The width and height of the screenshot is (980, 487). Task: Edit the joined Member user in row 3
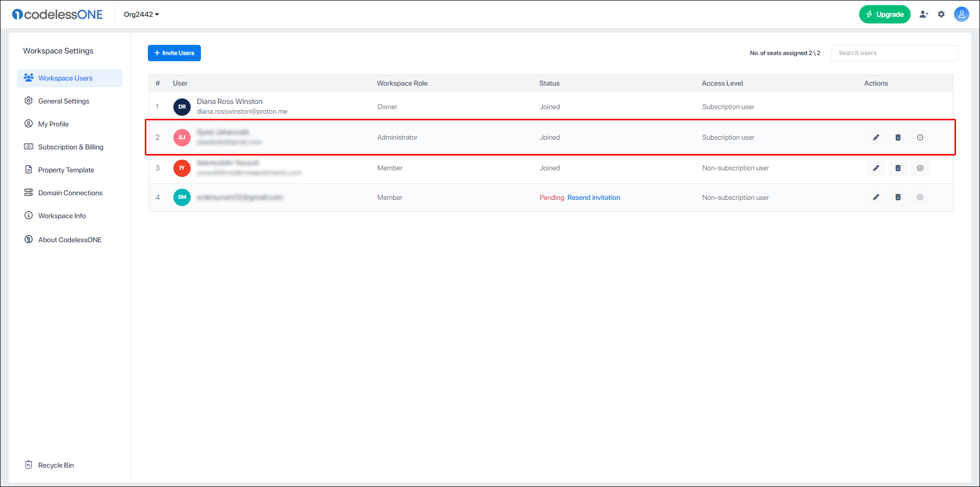point(876,168)
